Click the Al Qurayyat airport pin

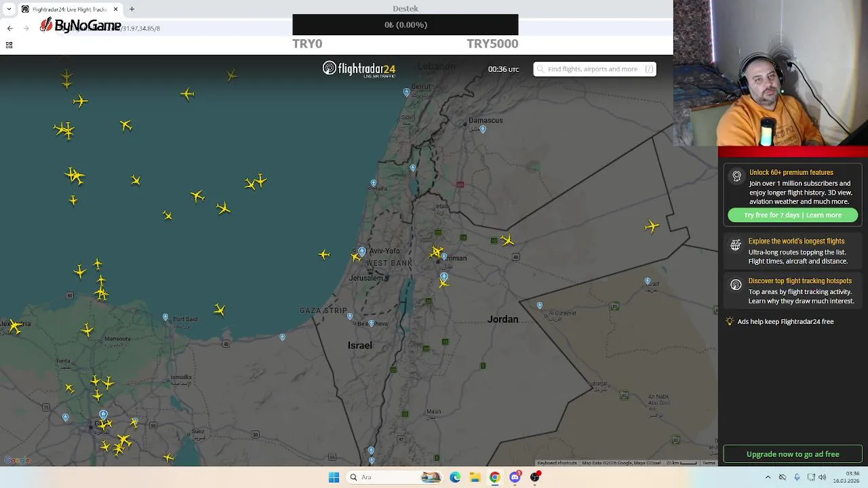click(540, 306)
